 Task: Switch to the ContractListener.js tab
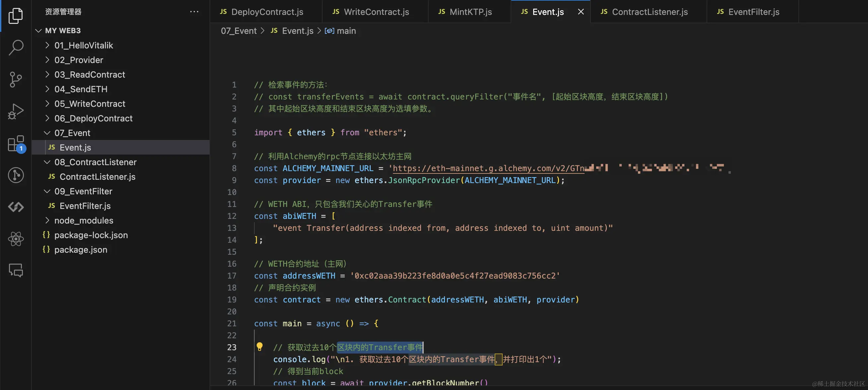(x=649, y=12)
